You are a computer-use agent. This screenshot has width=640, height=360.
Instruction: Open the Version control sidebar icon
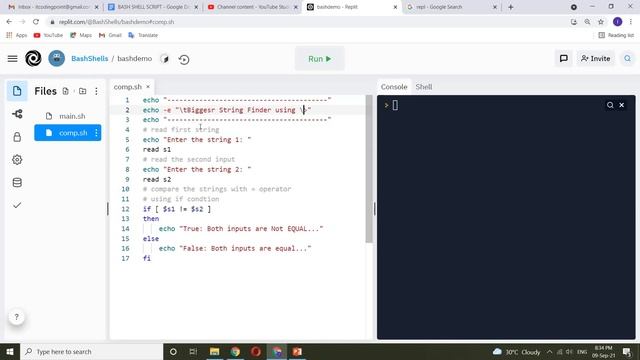17,114
